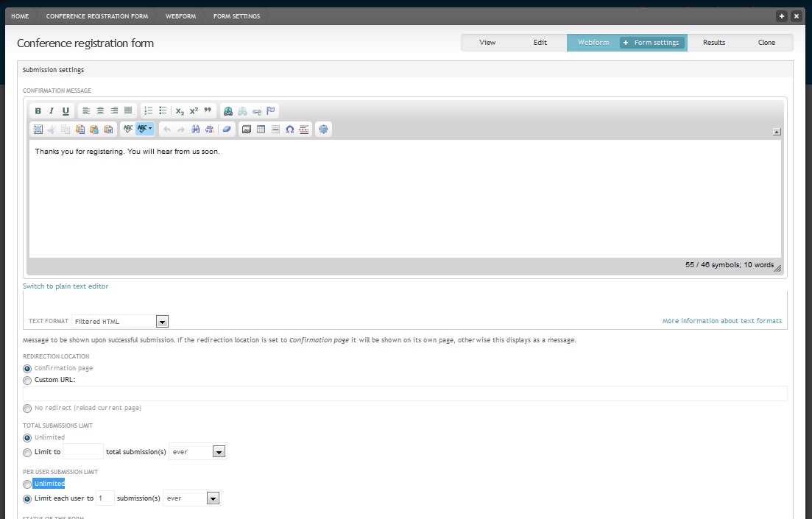Switch to plain text editor
Image resolution: width=812 pixels, height=519 pixels.
pos(66,286)
